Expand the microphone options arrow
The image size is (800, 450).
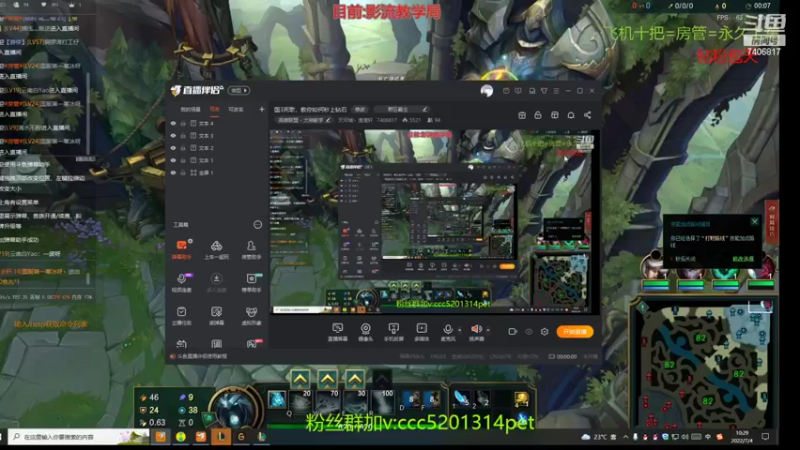pyautogui.click(x=459, y=330)
